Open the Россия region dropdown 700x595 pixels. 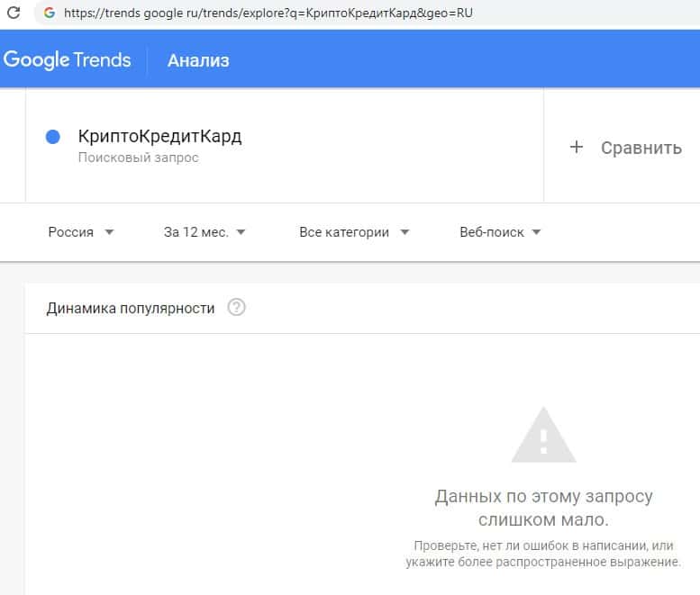click(81, 231)
